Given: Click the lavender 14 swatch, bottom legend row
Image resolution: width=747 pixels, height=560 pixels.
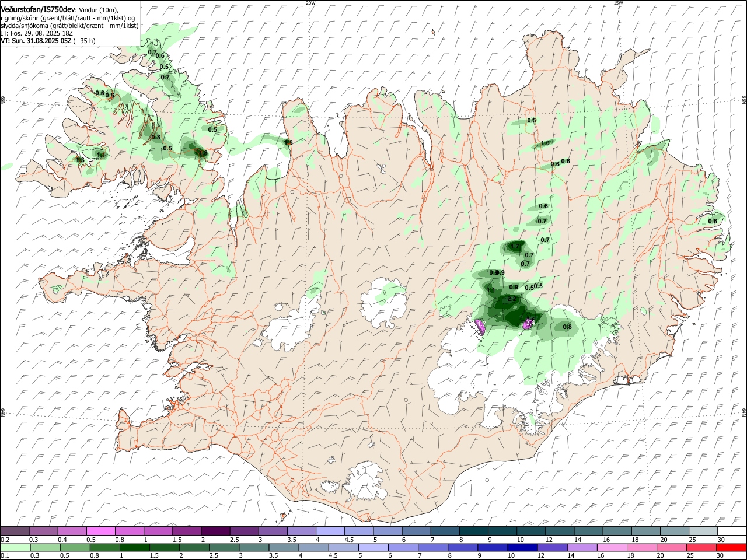Looking at the screenshot, I should tap(581, 547).
